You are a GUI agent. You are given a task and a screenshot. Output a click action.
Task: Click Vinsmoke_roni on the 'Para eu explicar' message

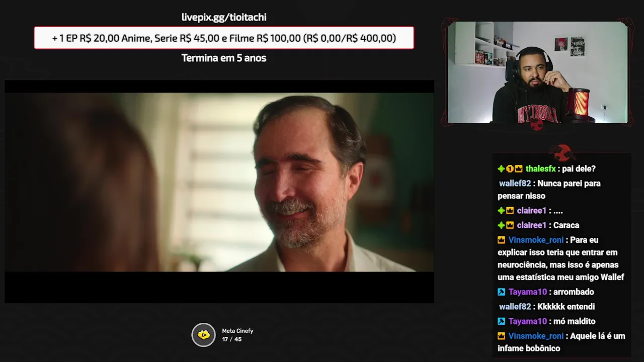pos(536,240)
